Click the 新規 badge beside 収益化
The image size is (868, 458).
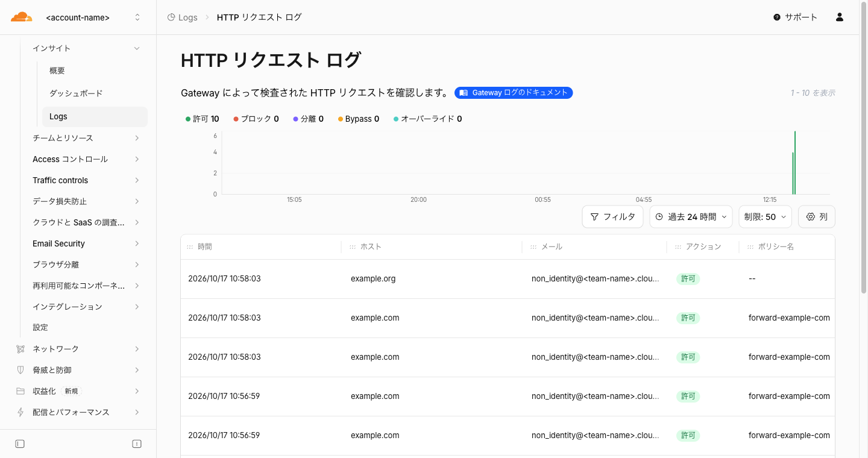pyautogui.click(x=71, y=391)
